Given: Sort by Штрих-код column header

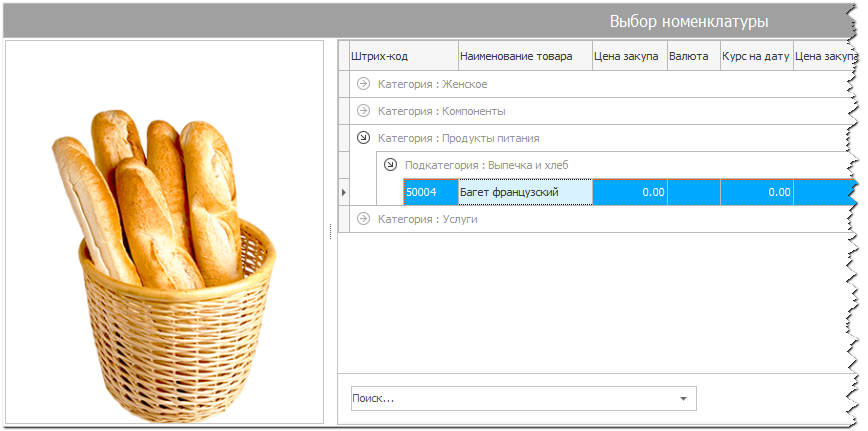Looking at the screenshot, I should pos(404,56).
